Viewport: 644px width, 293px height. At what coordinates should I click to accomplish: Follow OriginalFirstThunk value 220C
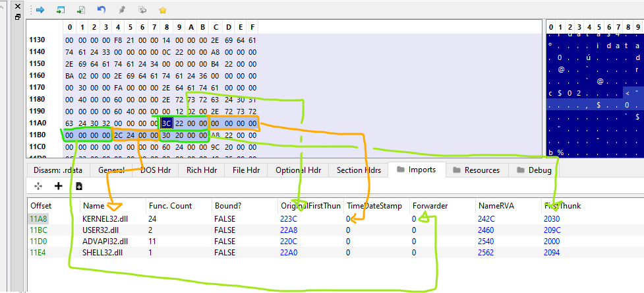pyautogui.click(x=289, y=242)
